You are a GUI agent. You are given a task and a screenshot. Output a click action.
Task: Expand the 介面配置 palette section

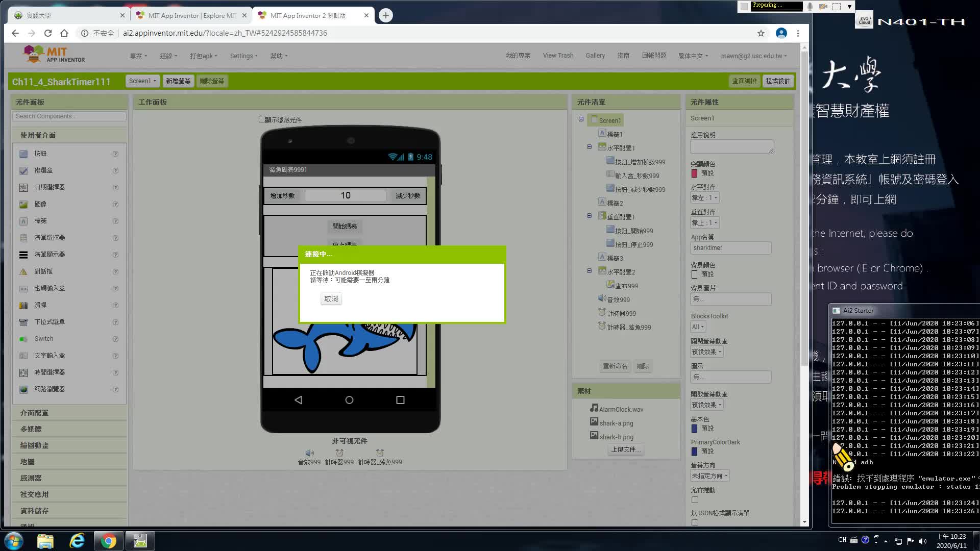(69, 413)
